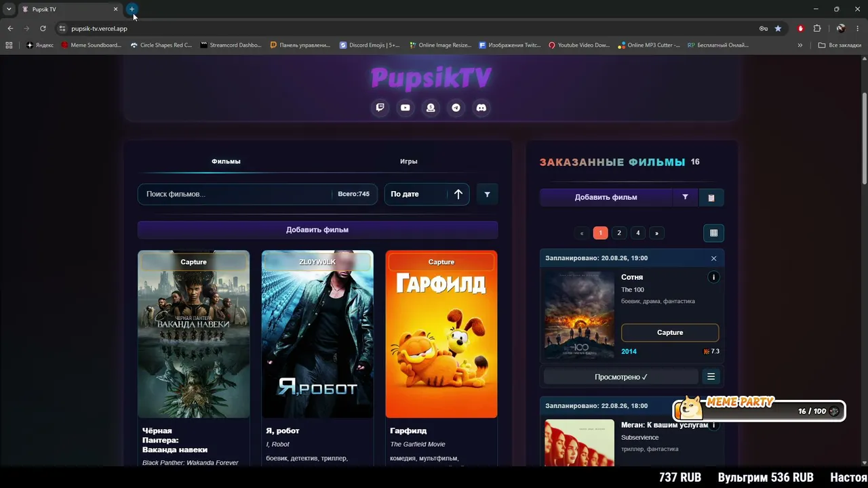Click the year 2014 on Сотня card

pos(629,352)
